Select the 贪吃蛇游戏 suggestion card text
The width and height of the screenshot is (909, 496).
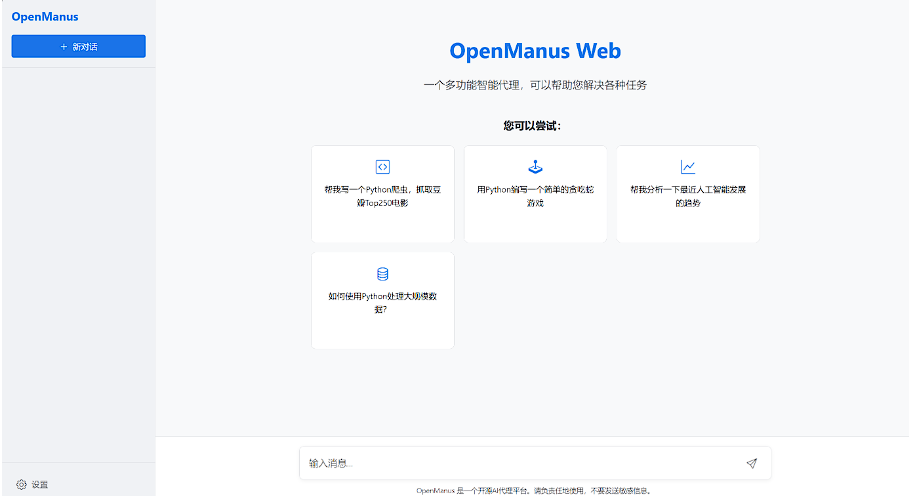(535, 196)
